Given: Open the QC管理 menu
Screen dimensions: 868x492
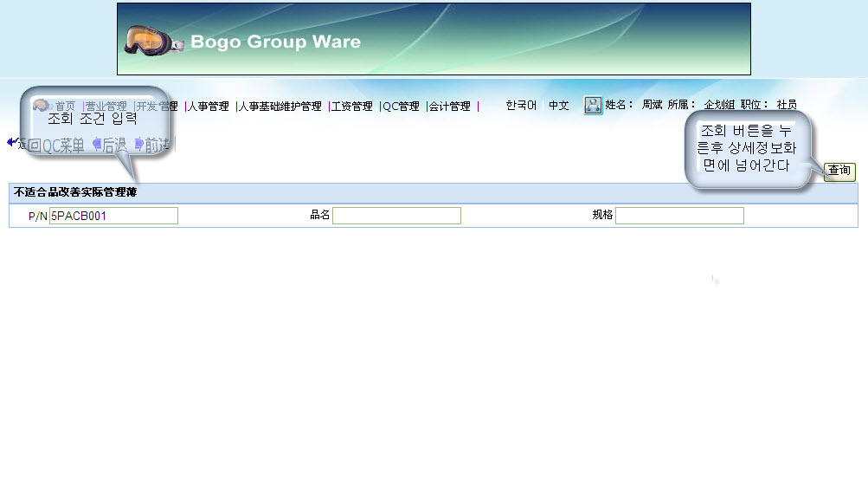Looking at the screenshot, I should click(402, 107).
